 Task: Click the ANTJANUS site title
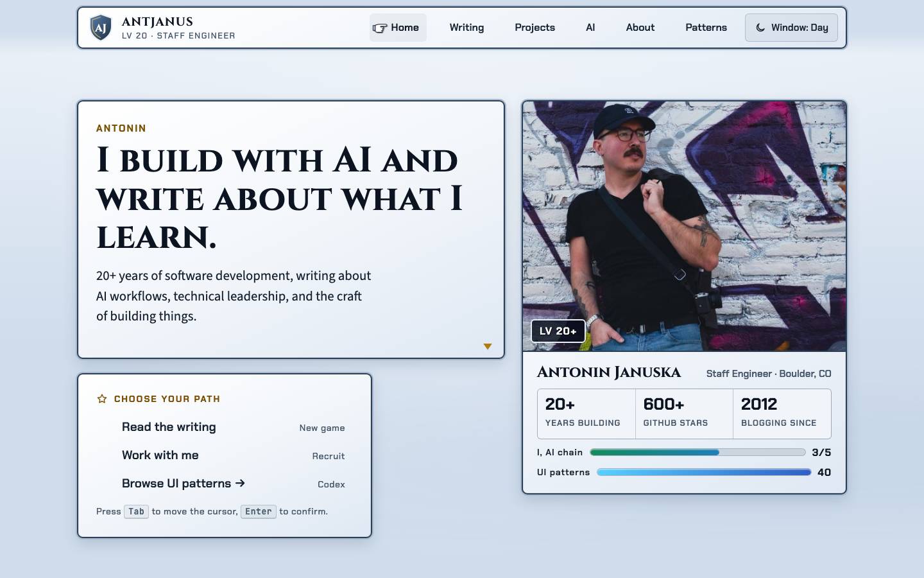coord(157,22)
